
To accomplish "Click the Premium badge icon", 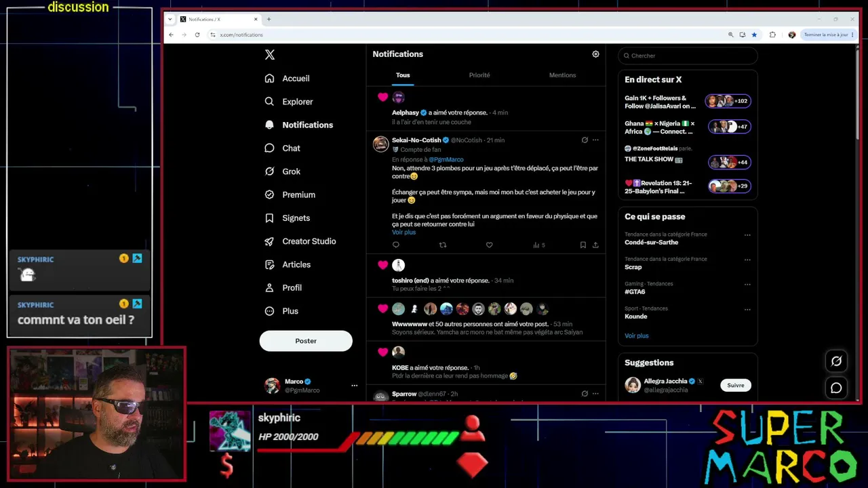I will tap(270, 195).
